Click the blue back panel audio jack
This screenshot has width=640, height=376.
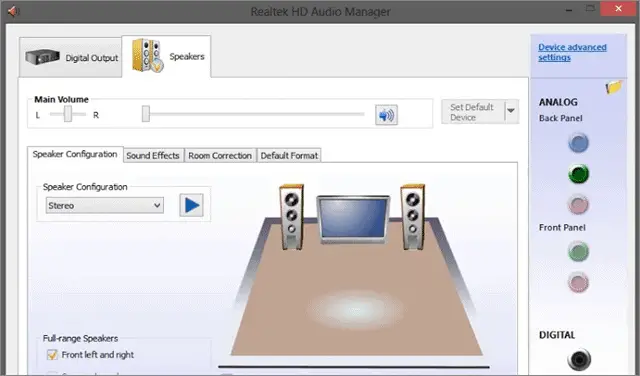pos(578,143)
